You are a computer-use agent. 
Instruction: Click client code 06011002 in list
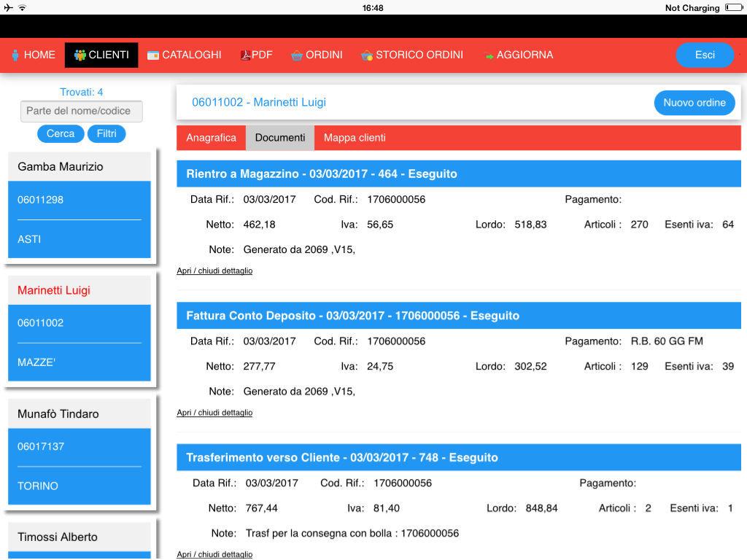click(41, 322)
